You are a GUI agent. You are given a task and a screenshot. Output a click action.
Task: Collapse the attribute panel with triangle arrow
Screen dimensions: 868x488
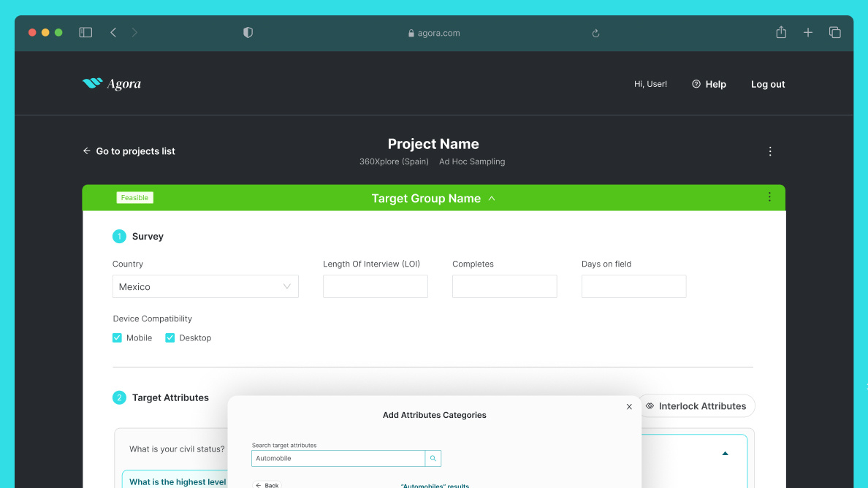pos(725,454)
